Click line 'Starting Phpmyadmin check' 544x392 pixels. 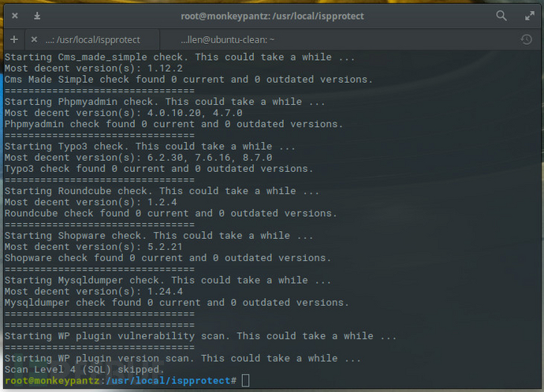pyautogui.click(x=165, y=102)
